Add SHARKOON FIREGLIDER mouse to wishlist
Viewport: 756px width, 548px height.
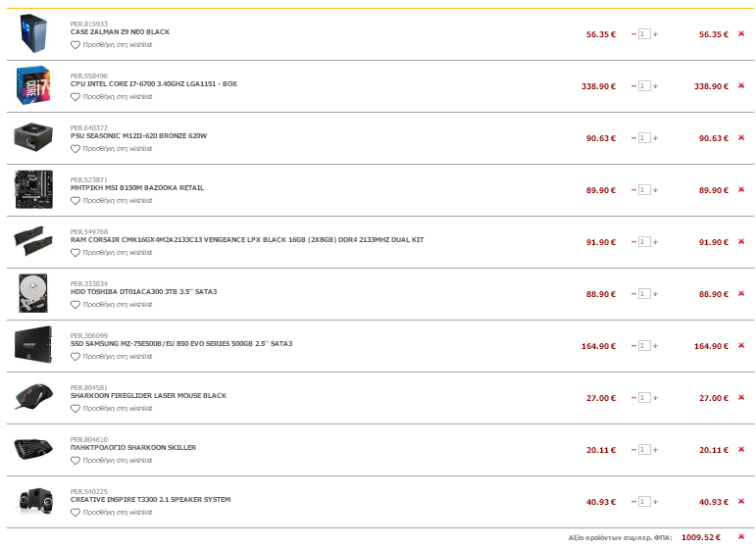(112, 409)
